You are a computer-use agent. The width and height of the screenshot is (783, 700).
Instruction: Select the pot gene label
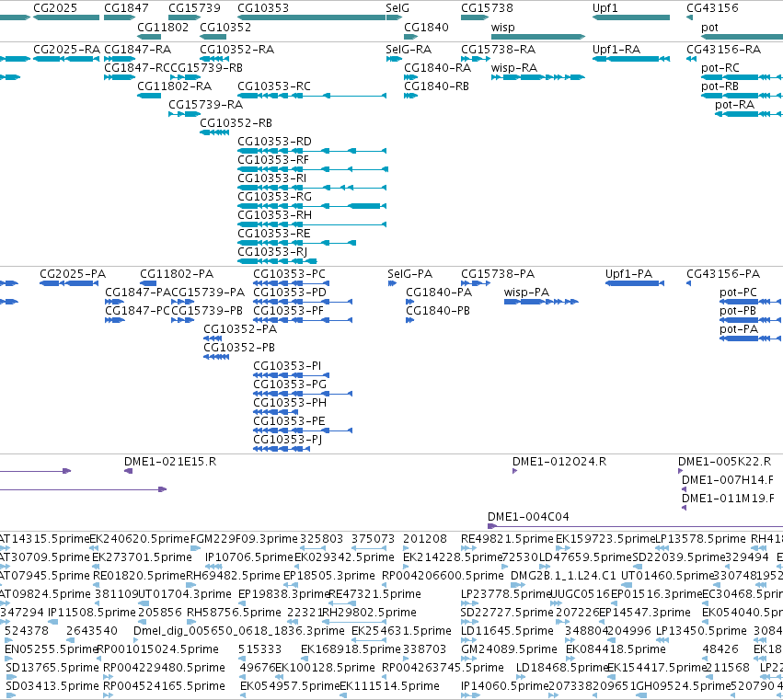pos(709,28)
